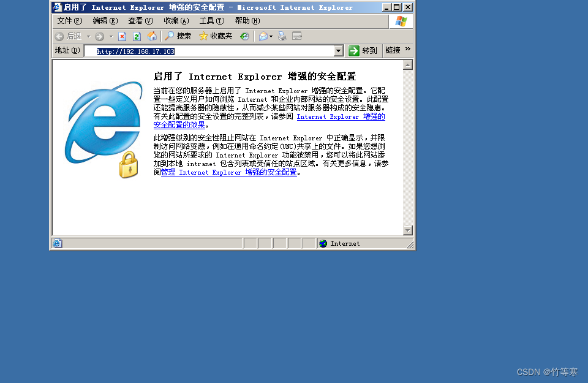Refresh the page with green arrows icon
The image size is (588, 383).
click(137, 36)
